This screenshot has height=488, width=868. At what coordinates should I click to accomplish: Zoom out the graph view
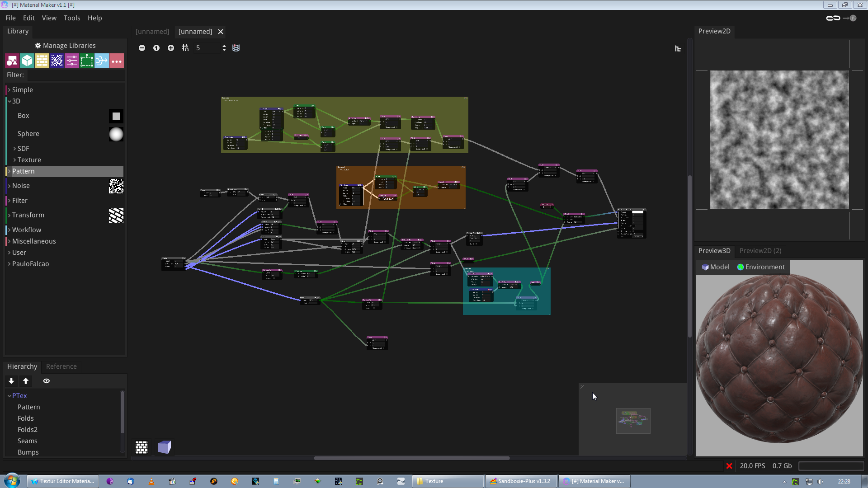(142, 48)
